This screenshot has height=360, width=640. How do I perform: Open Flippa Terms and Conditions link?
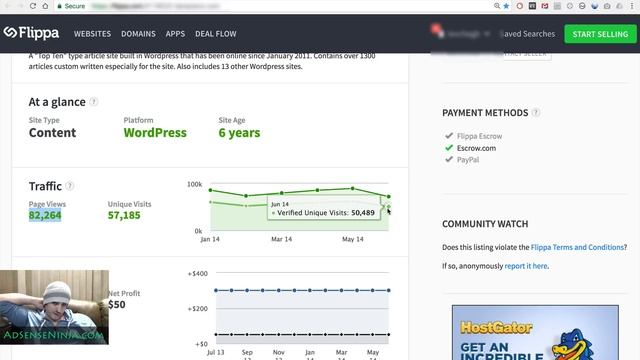(577, 247)
